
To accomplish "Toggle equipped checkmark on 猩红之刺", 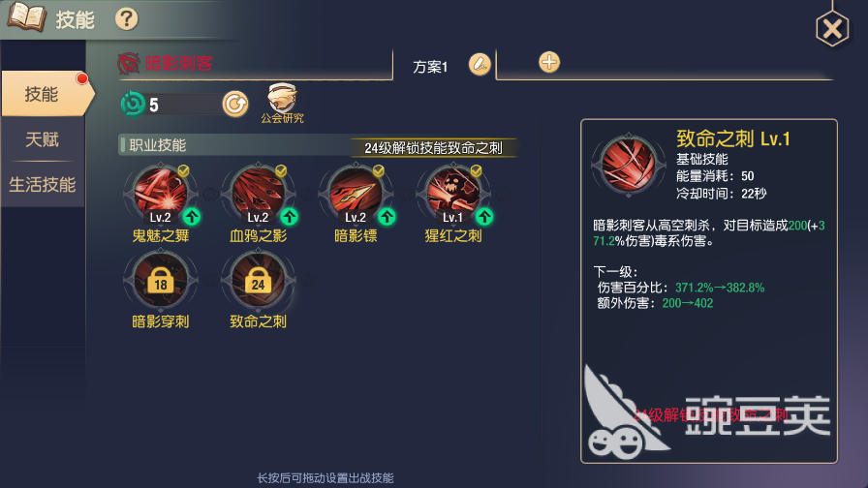I will pyautogui.click(x=476, y=171).
